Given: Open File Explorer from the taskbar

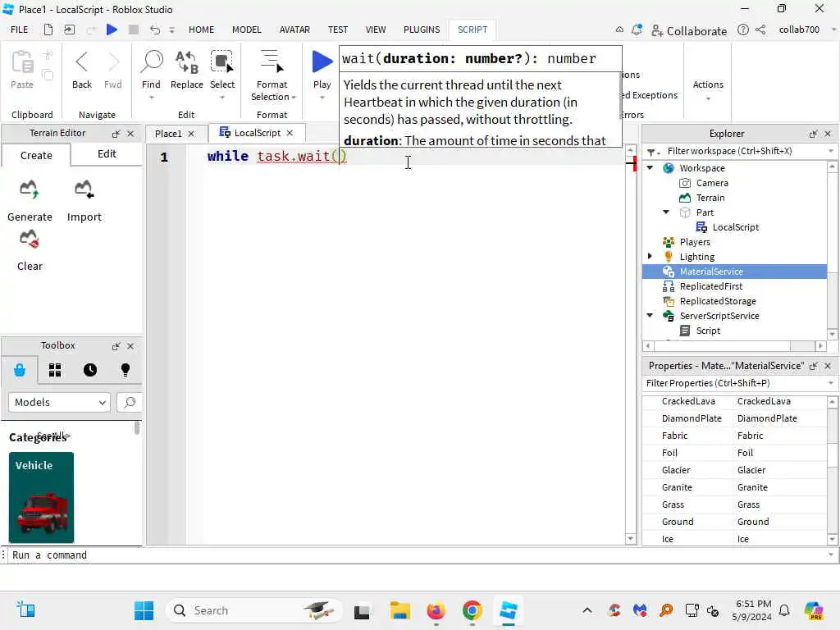Looking at the screenshot, I should pyautogui.click(x=399, y=610).
